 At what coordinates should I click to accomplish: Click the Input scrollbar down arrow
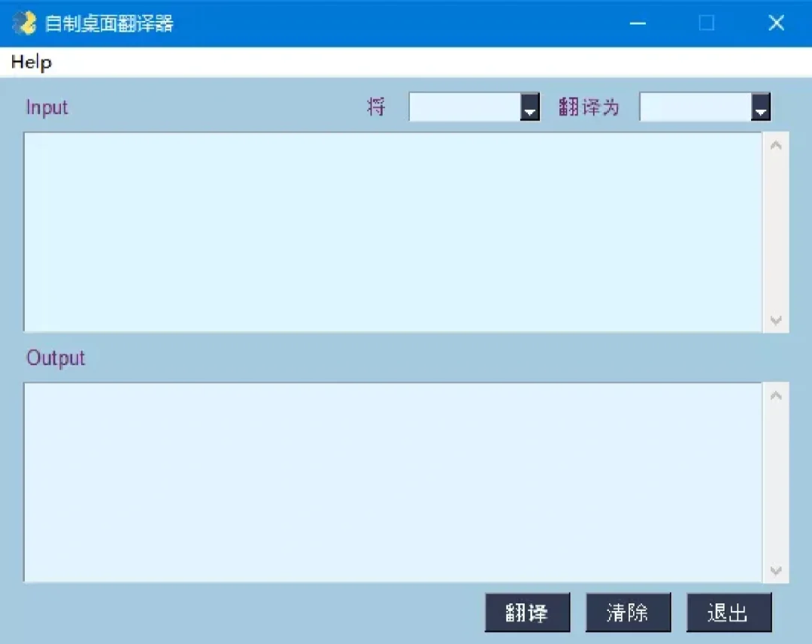click(x=776, y=320)
